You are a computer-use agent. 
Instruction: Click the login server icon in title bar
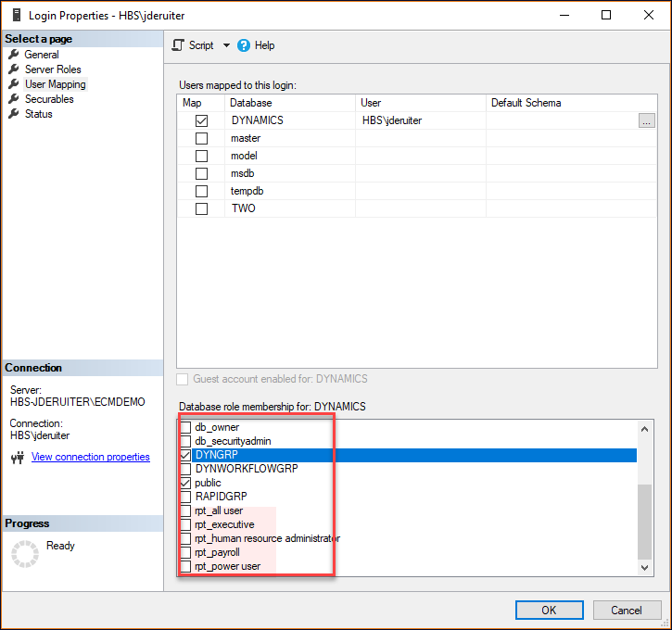click(17, 15)
